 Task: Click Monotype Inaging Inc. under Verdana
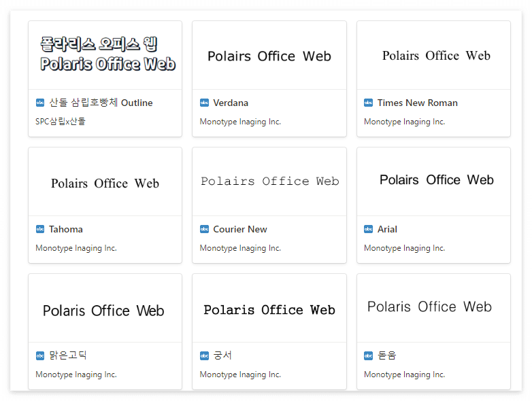tap(240, 122)
